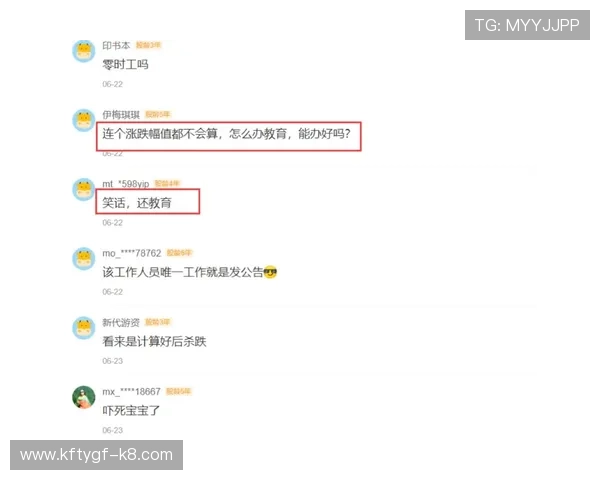Viewport: 600px width, 480px height.
Task: Open 伊梅琪琪's profile avatar
Action: pyautogui.click(x=84, y=120)
